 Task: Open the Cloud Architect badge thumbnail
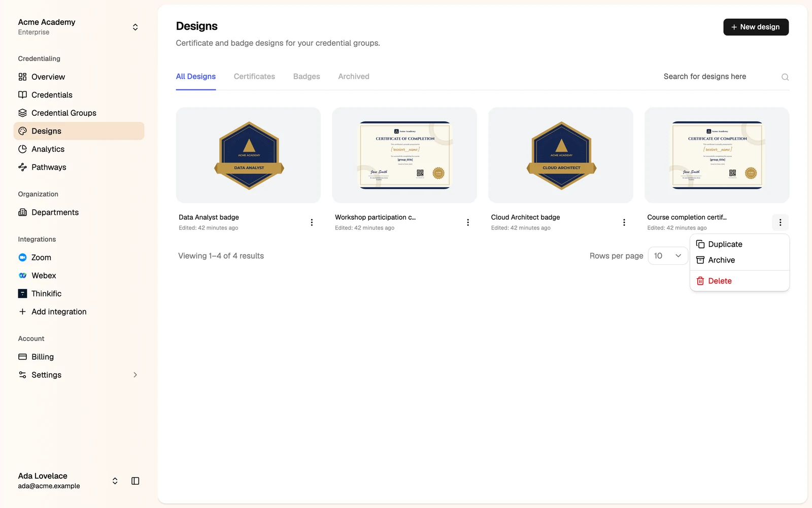tap(561, 155)
